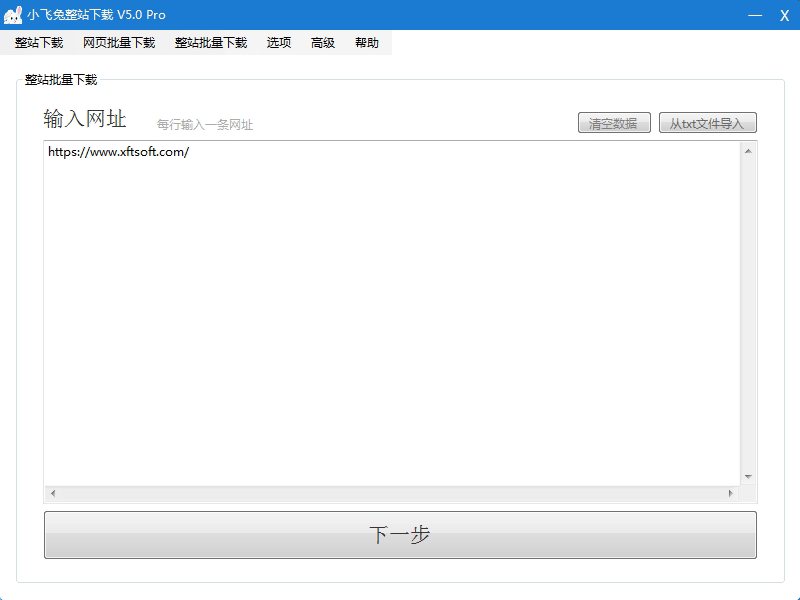Click the rabbit app icon in title bar
This screenshot has width=800, height=600.
point(14,15)
